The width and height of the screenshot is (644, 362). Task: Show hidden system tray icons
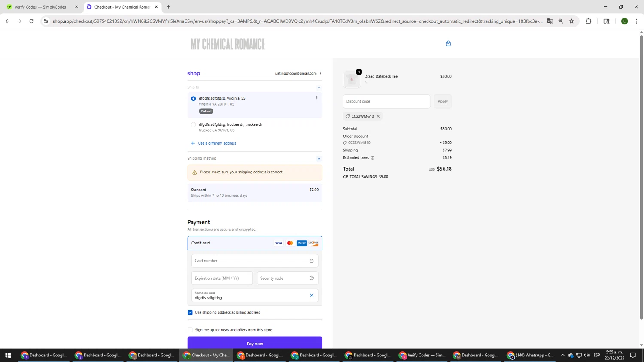(x=563, y=355)
